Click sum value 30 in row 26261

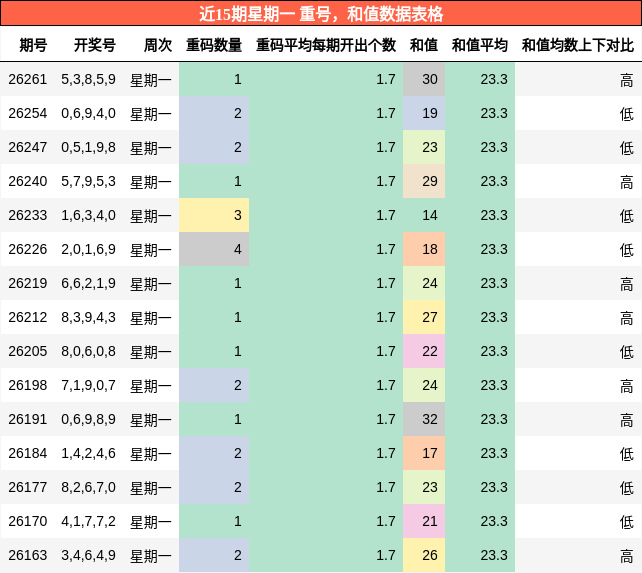pos(424,79)
